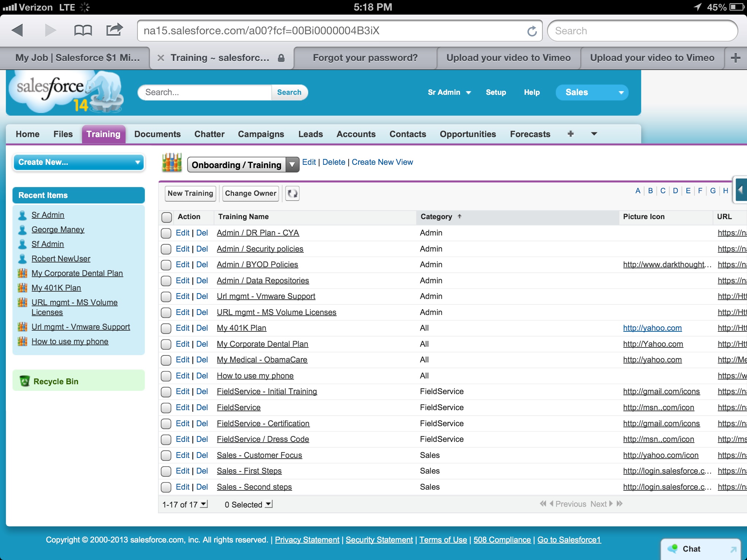
Task: Click the plus icon in the Salesforce tab bar
Action: point(570,134)
